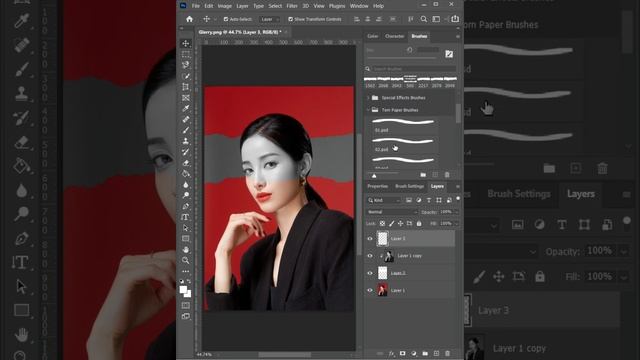This screenshot has width=640, height=360.
Task: Add a layer mask from Layers panel bottom
Action: 402,353
